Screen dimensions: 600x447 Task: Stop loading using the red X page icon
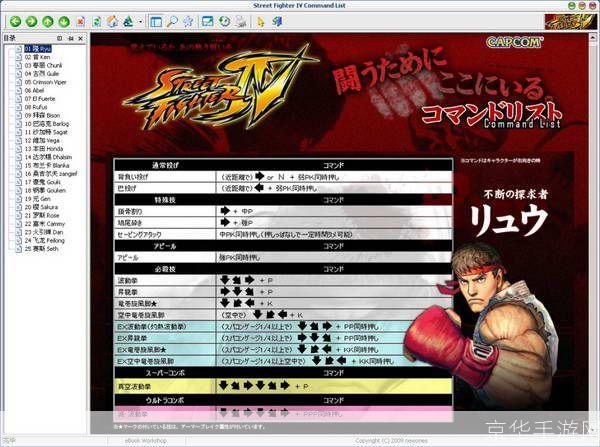point(80,21)
